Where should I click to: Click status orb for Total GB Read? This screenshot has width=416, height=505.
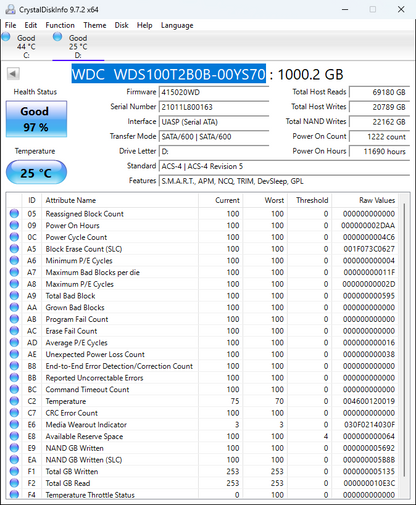coord(14,483)
